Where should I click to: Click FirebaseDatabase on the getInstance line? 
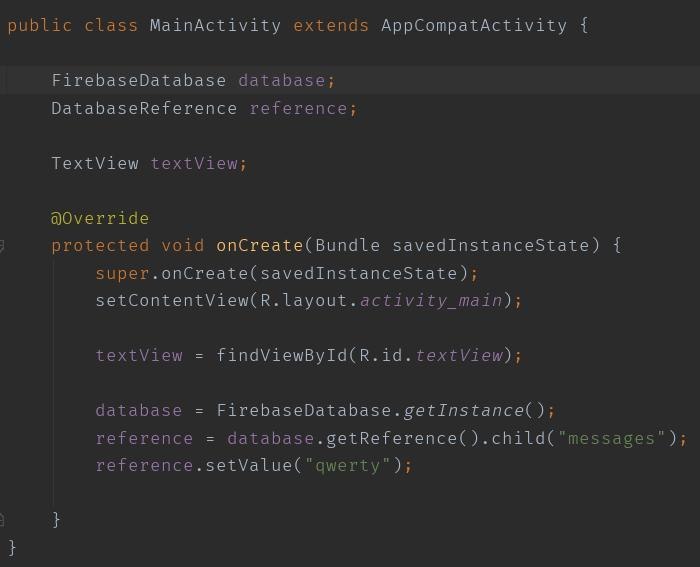coord(304,410)
